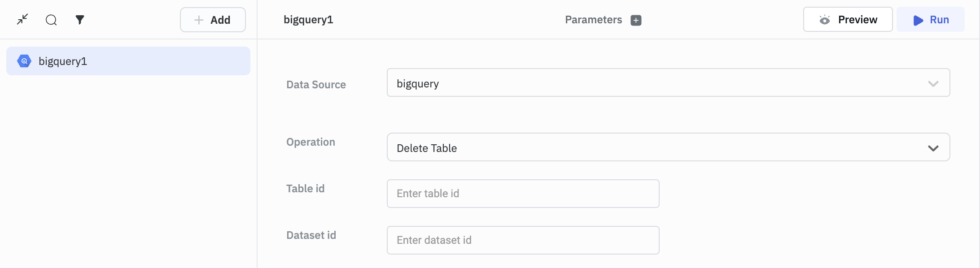This screenshot has height=268, width=980.
Task: Select the bigquery1 query in the left list
Action: (x=63, y=61)
